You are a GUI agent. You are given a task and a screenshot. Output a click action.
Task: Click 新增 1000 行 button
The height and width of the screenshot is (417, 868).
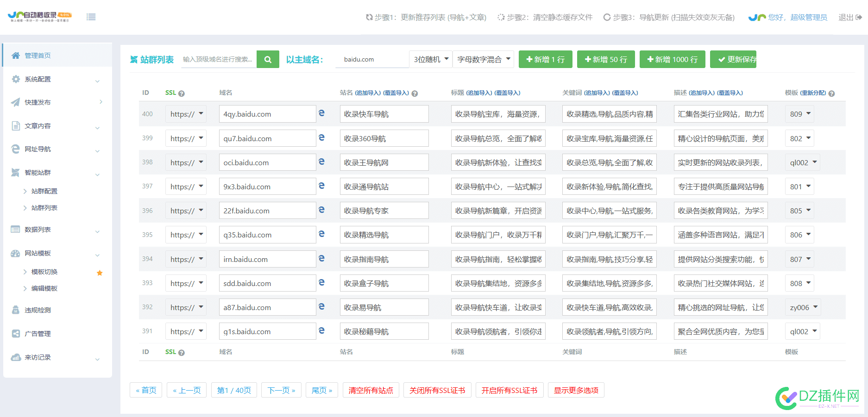tap(673, 59)
